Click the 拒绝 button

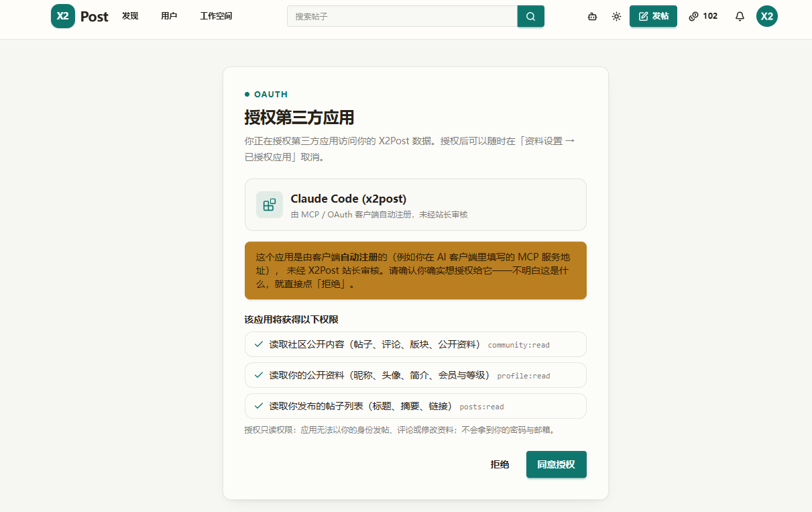tap(500, 464)
